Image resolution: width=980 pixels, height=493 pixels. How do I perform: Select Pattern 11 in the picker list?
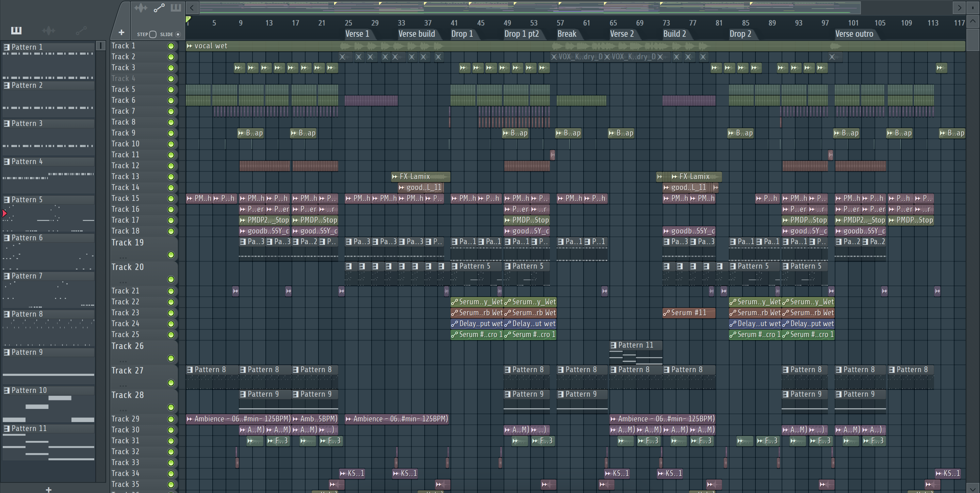pyautogui.click(x=49, y=428)
